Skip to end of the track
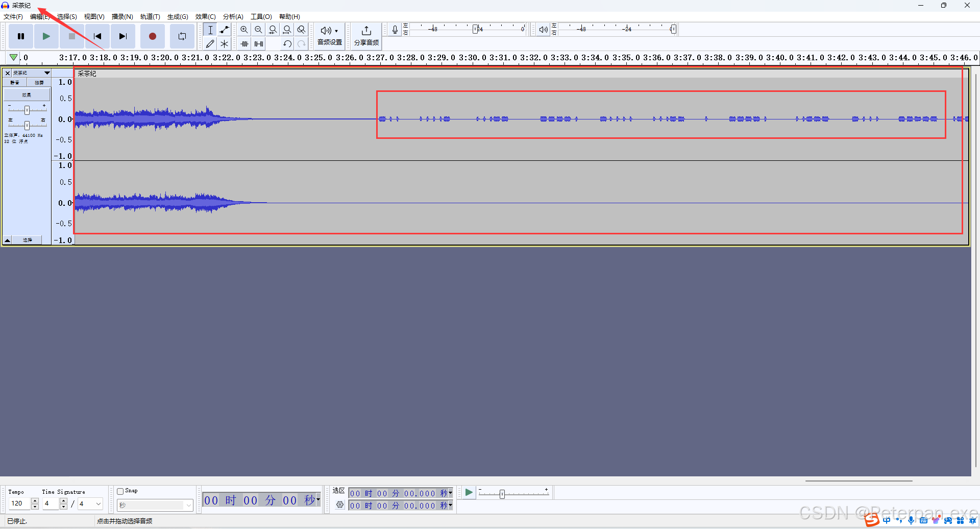The image size is (980, 529). coord(123,36)
